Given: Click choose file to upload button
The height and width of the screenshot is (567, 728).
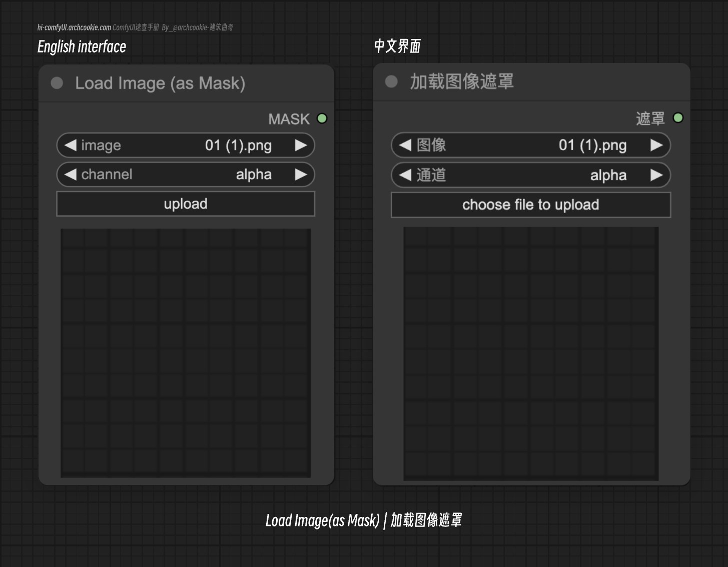Looking at the screenshot, I should coord(531,205).
